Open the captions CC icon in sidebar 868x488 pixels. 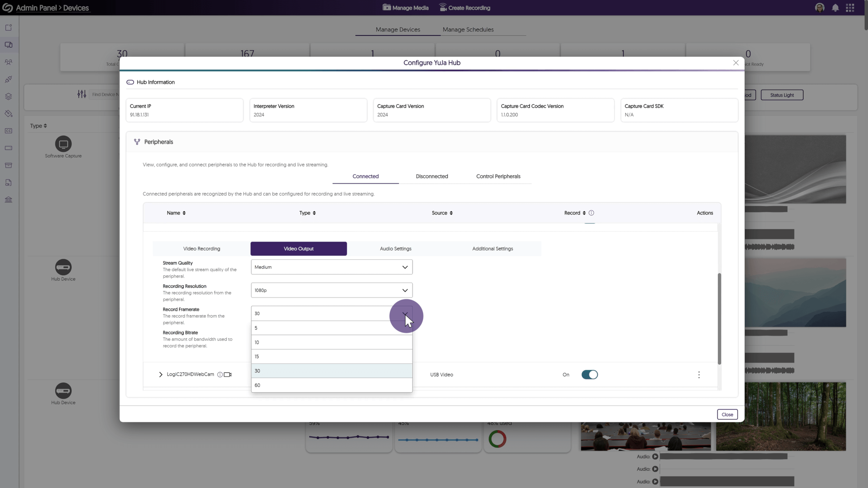point(9,131)
